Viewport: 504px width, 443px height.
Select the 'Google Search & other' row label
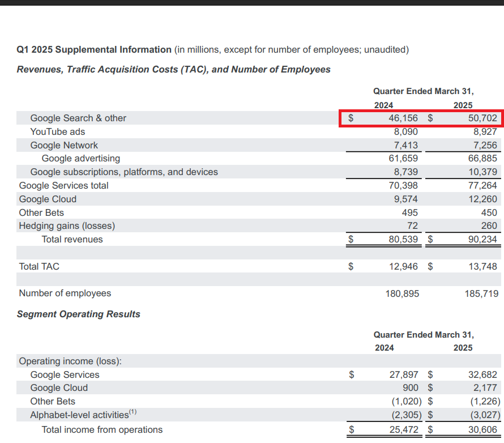coord(78,118)
